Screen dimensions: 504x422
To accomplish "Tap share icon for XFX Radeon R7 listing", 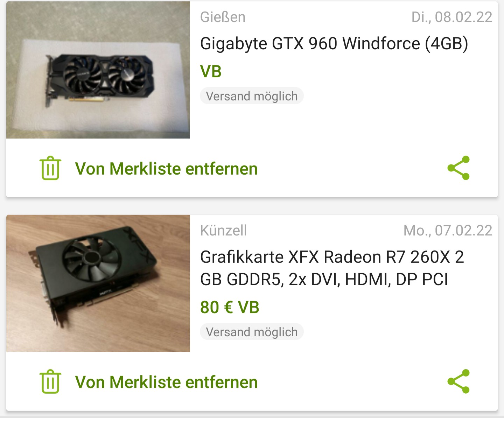I will coord(458,381).
